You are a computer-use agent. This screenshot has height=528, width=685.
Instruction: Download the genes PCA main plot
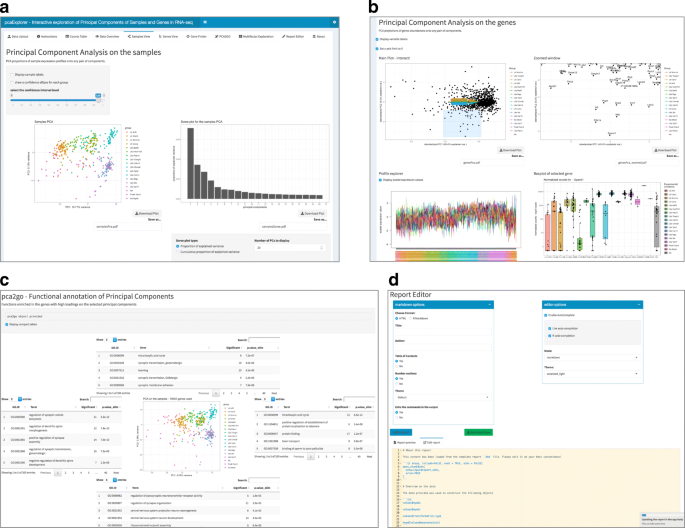coord(510,150)
